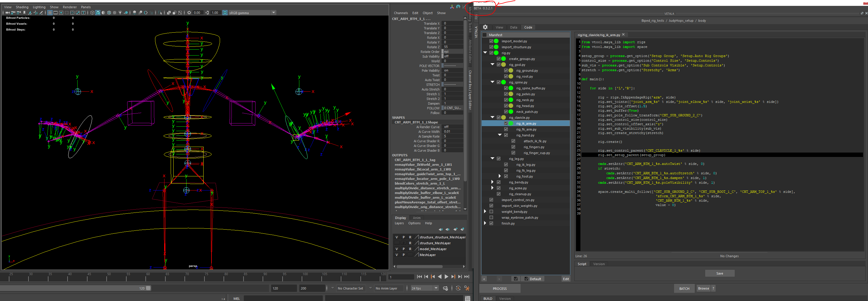This screenshot has width=868, height=301.
Task: Check the wrap_eyebrow_patch.py checkbox
Action: click(x=491, y=218)
